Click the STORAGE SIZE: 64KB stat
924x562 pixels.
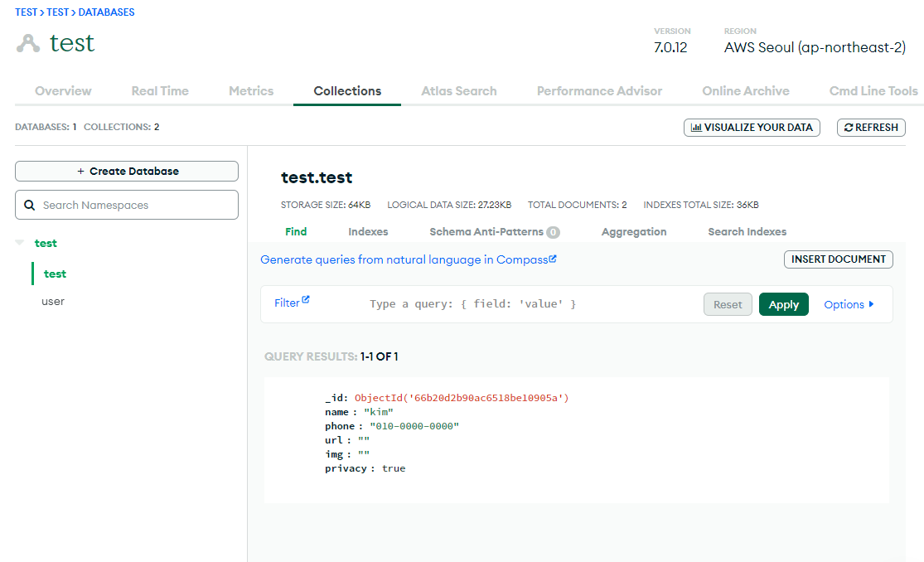pos(326,206)
